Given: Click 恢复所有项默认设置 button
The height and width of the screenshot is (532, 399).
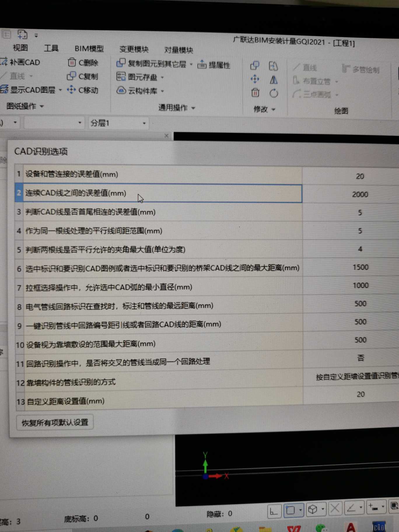Looking at the screenshot, I should (x=55, y=422).
